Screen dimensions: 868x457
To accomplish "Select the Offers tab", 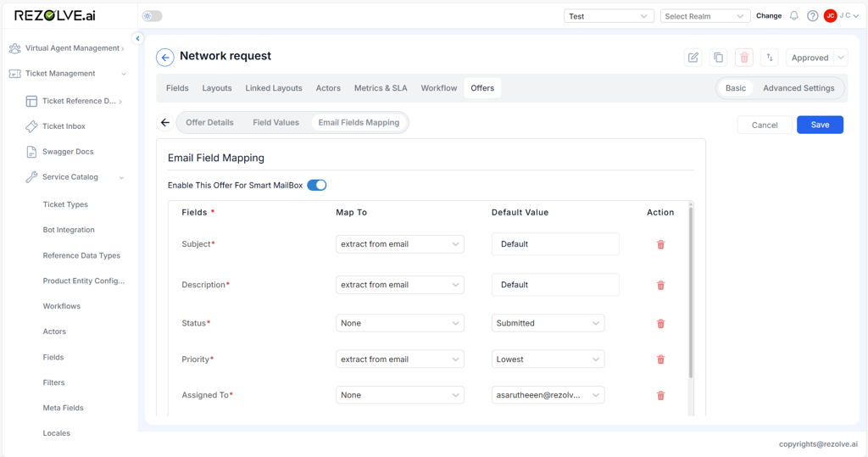I will [x=482, y=88].
